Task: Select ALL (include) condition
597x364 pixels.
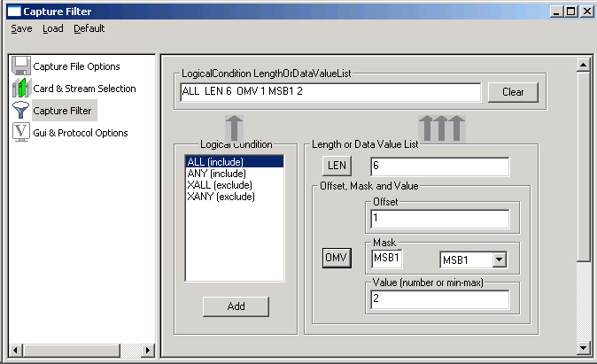Action: point(234,162)
